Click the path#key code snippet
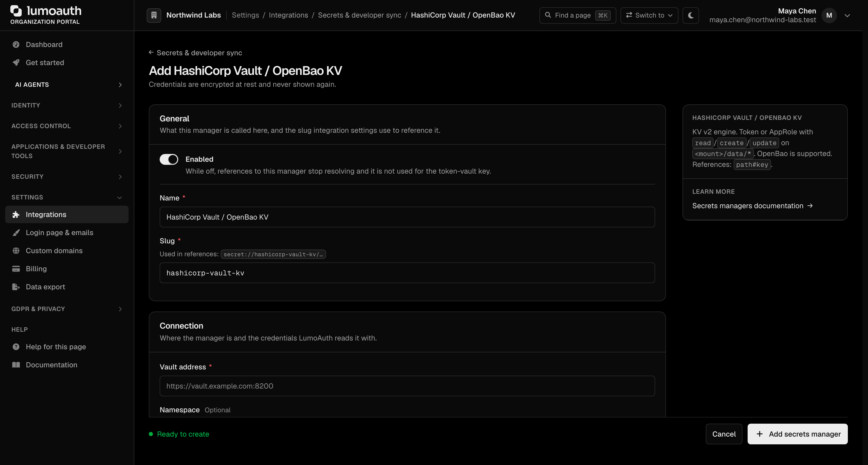The height and width of the screenshot is (465, 868). (752, 165)
